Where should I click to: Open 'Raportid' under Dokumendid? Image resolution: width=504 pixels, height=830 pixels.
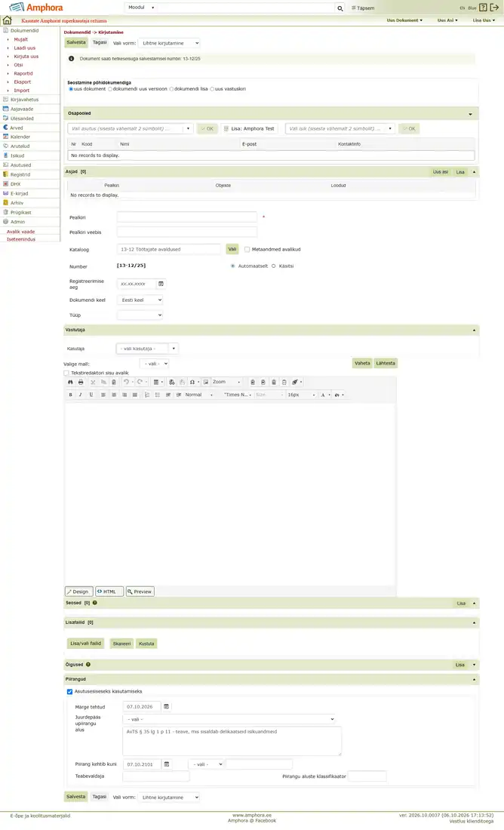click(x=23, y=74)
